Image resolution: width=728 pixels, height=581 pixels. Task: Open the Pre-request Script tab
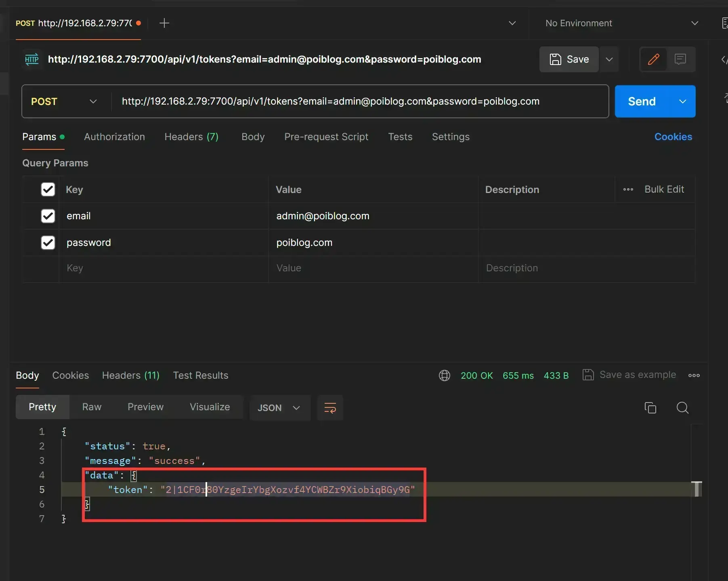pyautogui.click(x=326, y=137)
